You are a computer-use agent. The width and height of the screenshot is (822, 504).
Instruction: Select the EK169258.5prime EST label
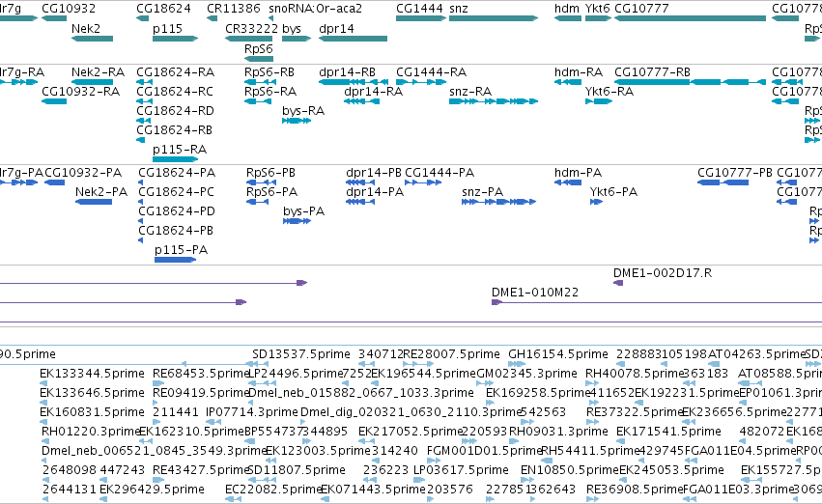pos(538,393)
